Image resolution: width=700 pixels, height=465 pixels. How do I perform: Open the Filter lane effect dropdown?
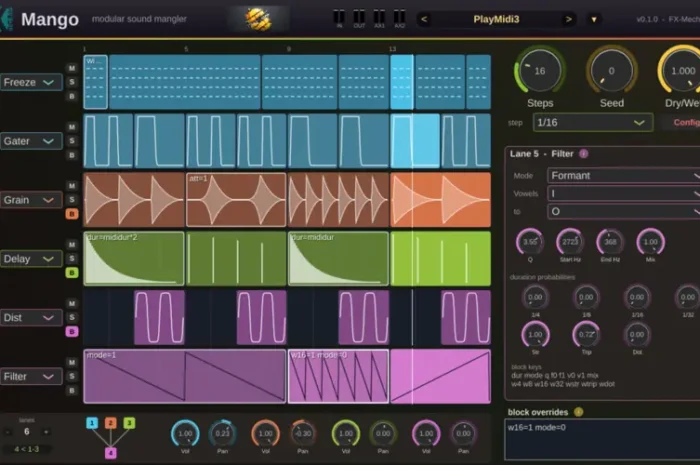click(x=31, y=377)
